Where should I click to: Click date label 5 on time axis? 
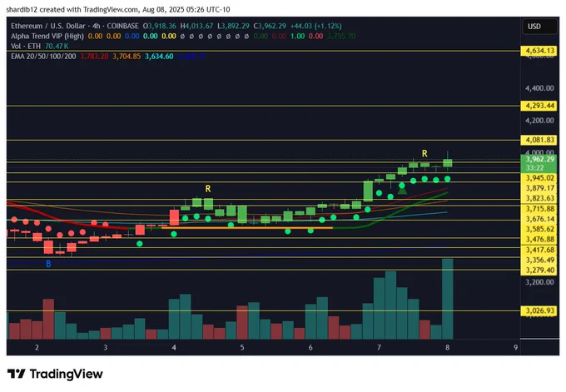pos(242,348)
